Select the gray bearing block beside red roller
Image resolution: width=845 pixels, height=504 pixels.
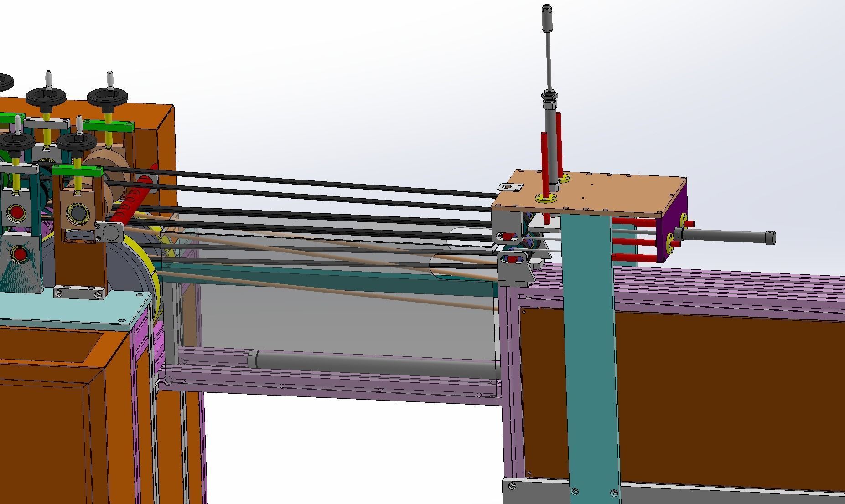109,232
